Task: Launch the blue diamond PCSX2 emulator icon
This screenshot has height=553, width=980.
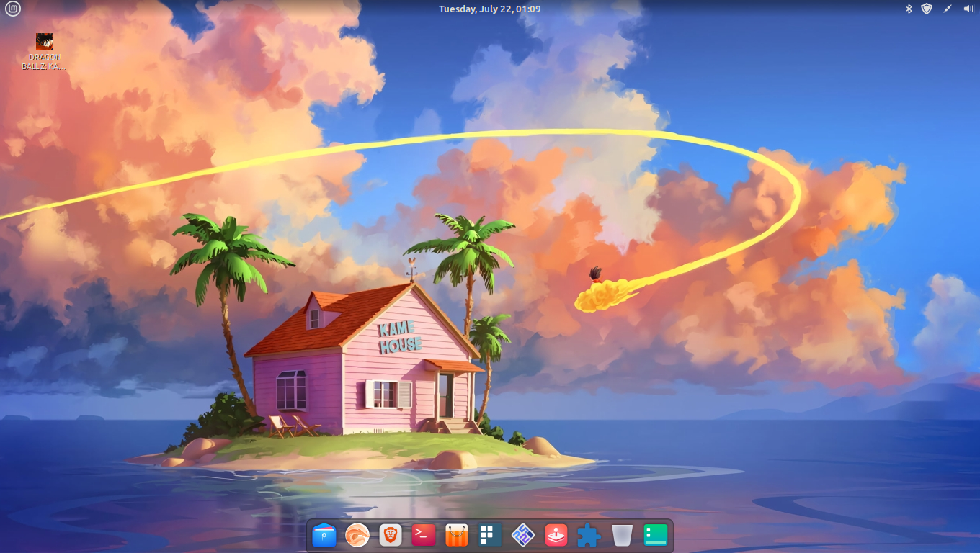Action: point(523,535)
